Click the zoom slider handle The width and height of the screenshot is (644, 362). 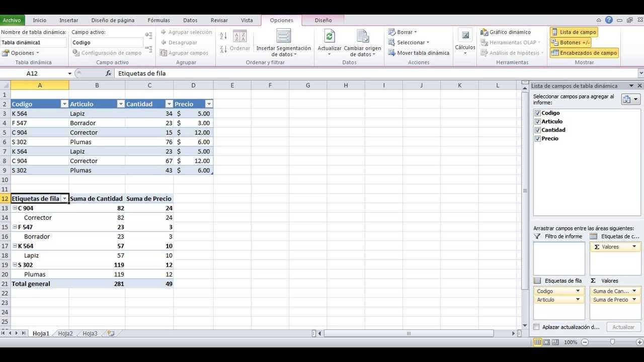(612, 342)
